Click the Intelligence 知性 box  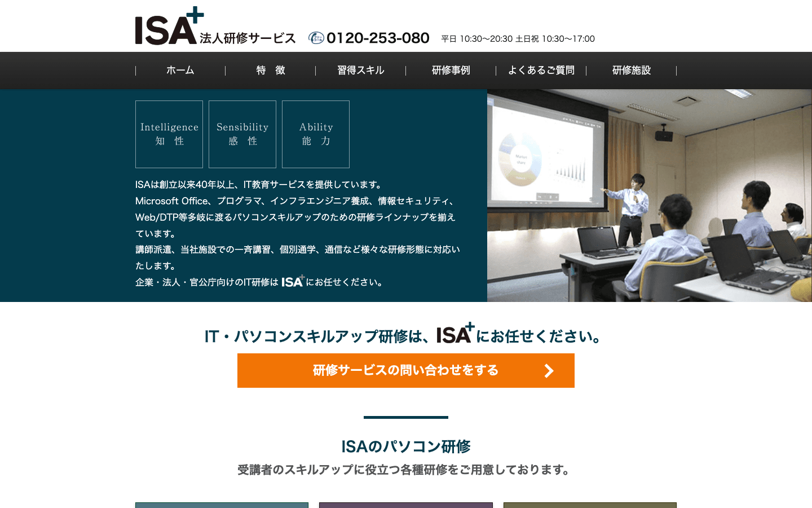[169, 134]
